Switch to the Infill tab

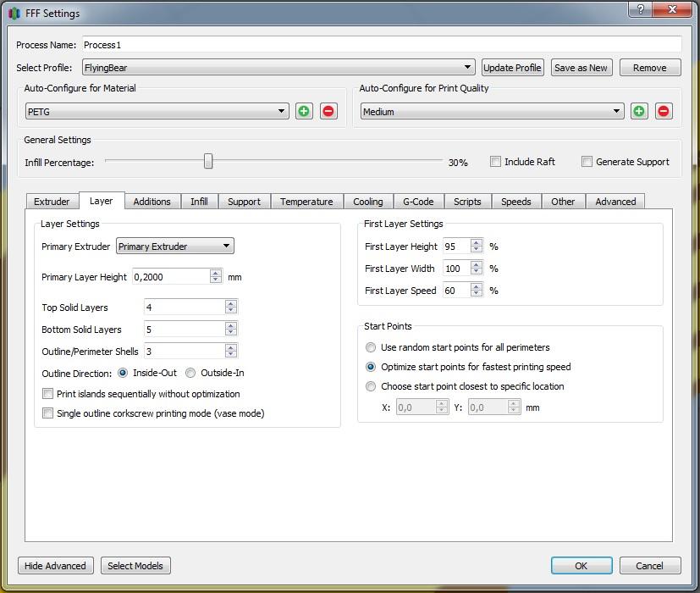coord(199,202)
